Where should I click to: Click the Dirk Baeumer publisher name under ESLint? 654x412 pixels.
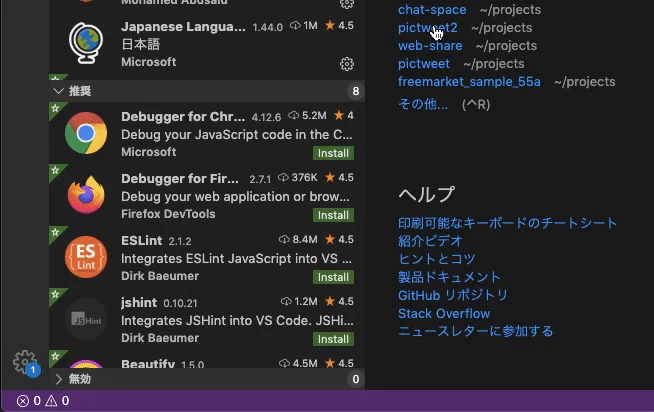click(160, 276)
